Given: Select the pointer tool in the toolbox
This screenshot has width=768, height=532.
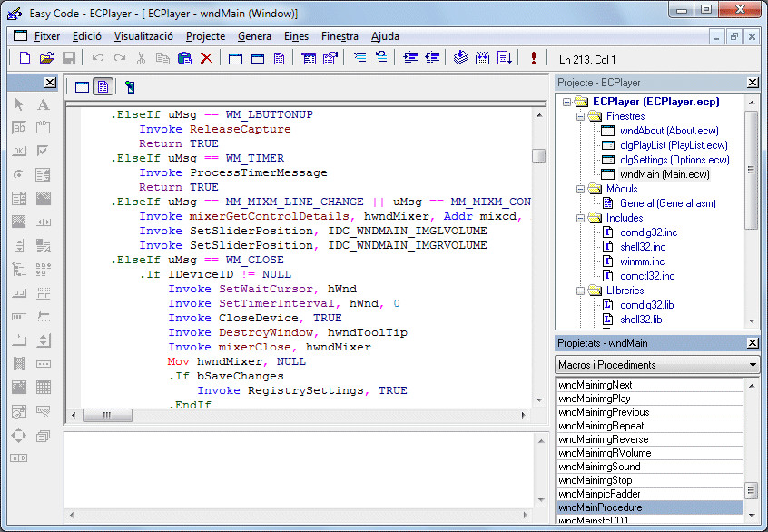Looking at the screenshot, I should (x=19, y=104).
